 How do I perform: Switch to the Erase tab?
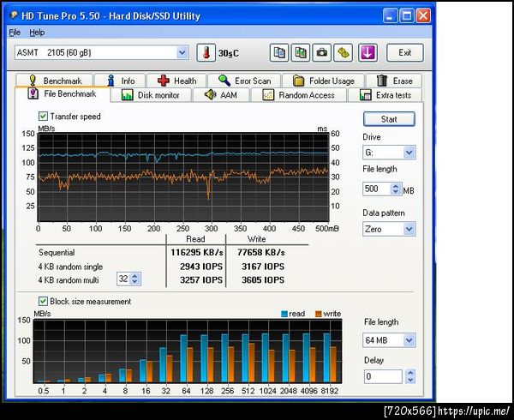(394, 81)
